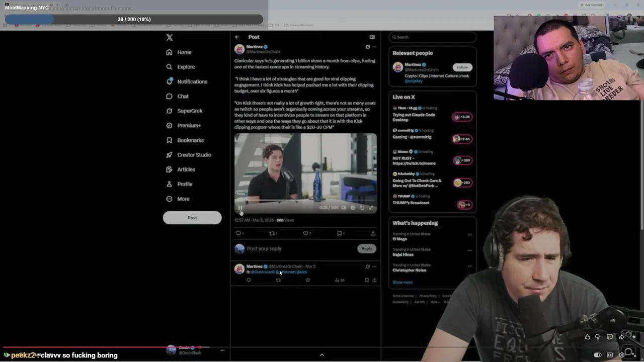Open video player settings gear

coord(622,355)
